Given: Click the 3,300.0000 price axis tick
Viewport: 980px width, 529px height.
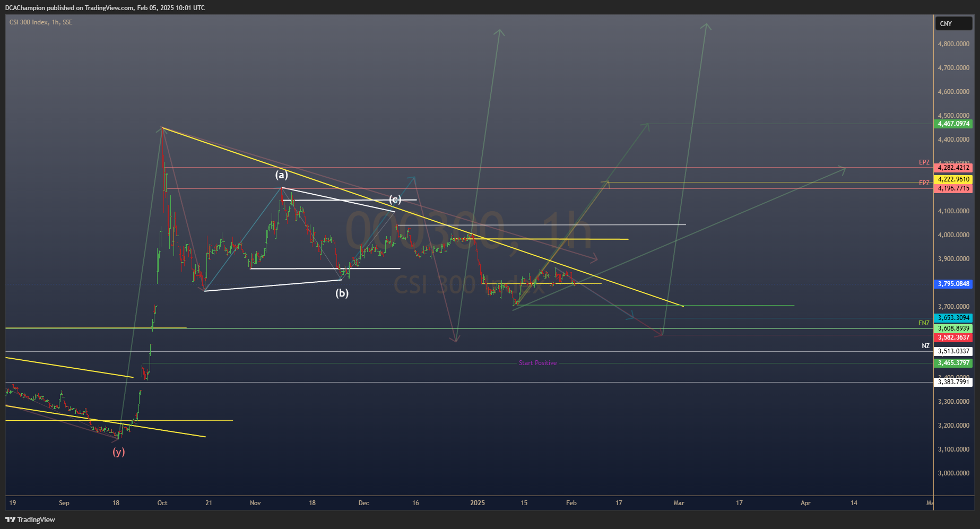Looking at the screenshot, I should click(953, 402).
